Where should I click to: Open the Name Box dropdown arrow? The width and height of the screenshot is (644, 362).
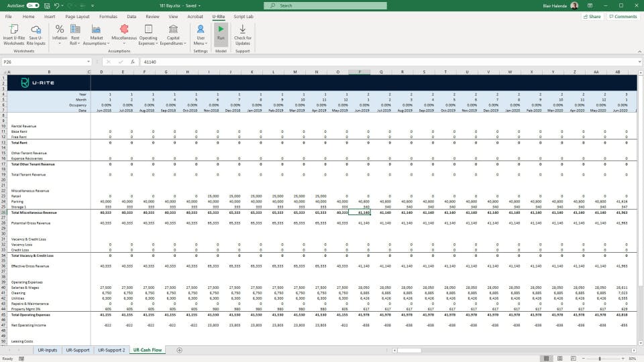(x=89, y=62)
